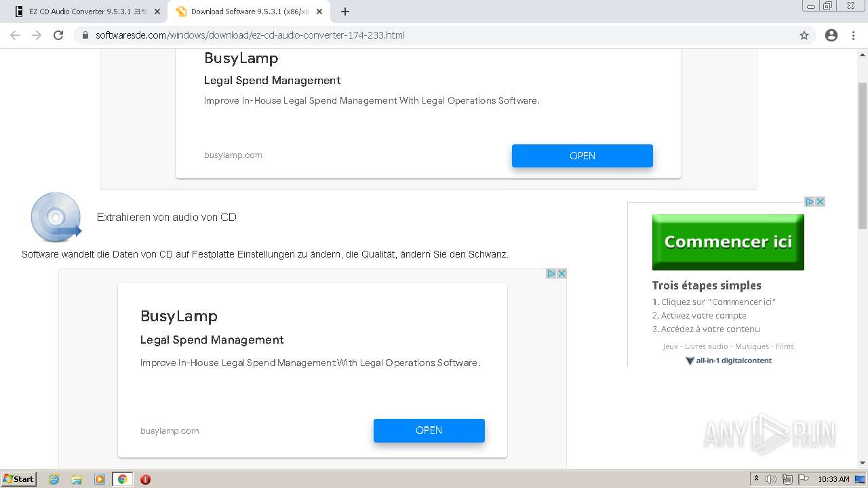The height and width of the screenshot is (488, 868).
Task: Click the browser Forward arrow
Action: [x=37, y=35]
